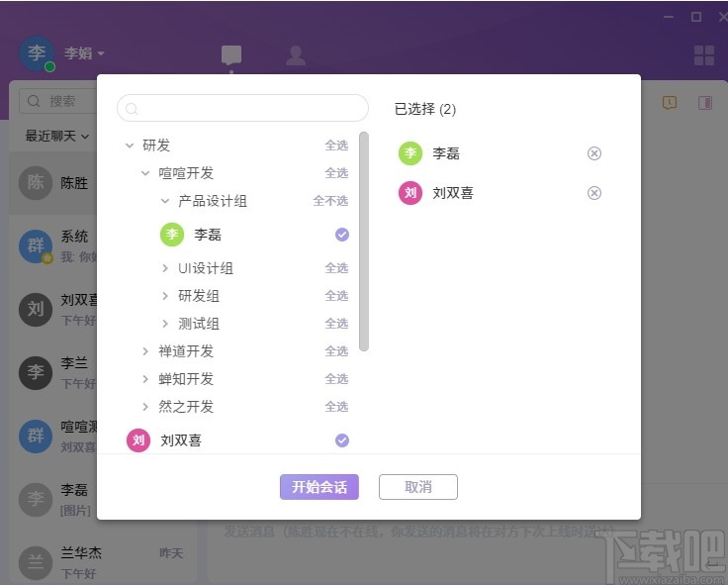Select all members of 测试组

pos(336,324)
